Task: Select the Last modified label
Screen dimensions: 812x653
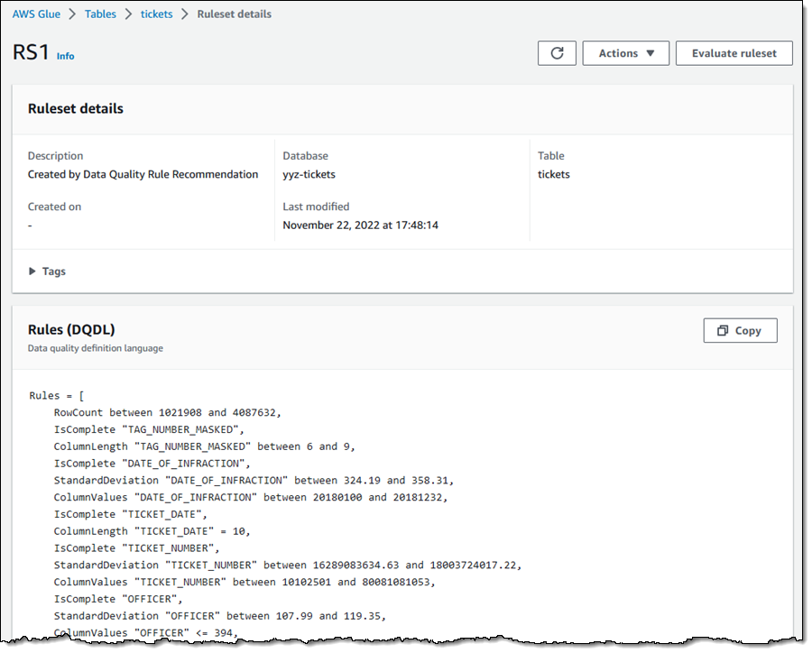Action: coord(316,207)
